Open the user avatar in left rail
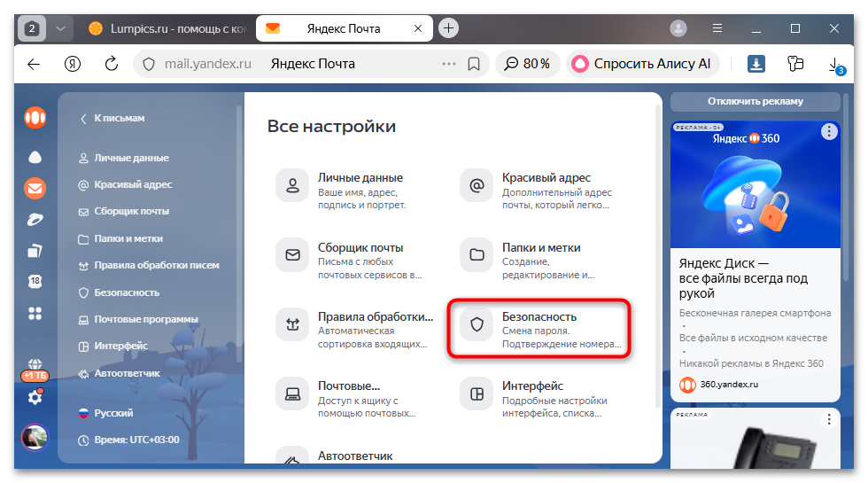 tap(35, 438)
